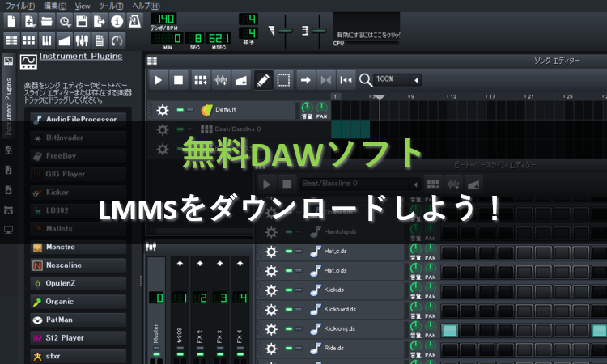Show the FX Mixer using the toolbar icon
This screenshot has width=607, height=364.
(82, 40)
